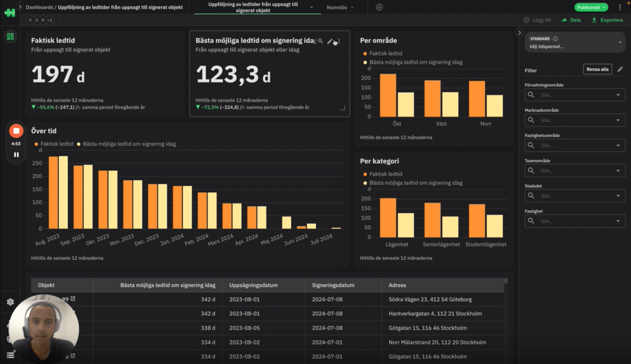Sort by Bästa möjliga ledtid column header

[158, 285]
